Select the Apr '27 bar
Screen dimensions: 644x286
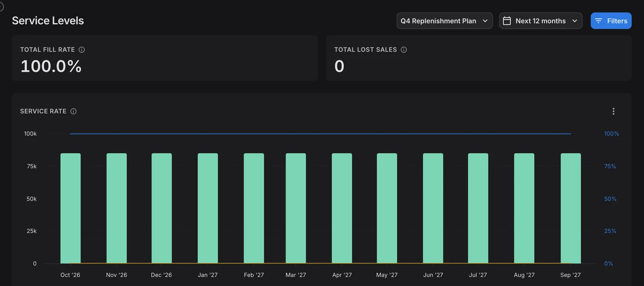point(342,208)
